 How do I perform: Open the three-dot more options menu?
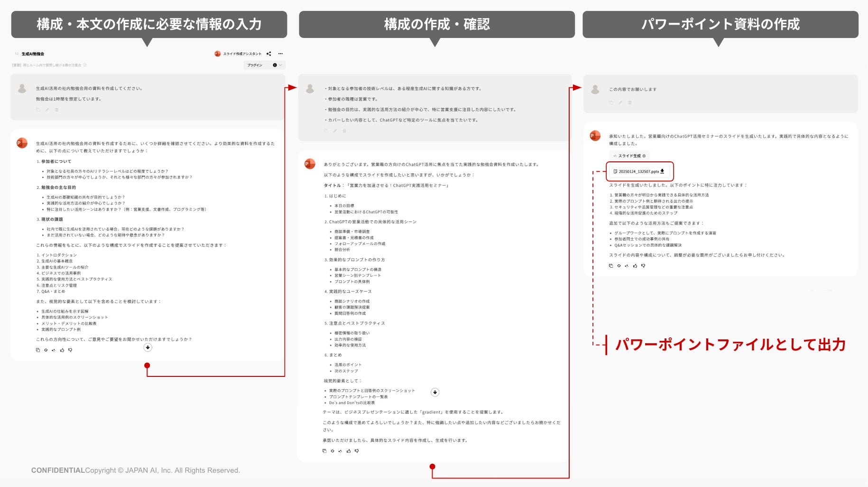point(280,54)
